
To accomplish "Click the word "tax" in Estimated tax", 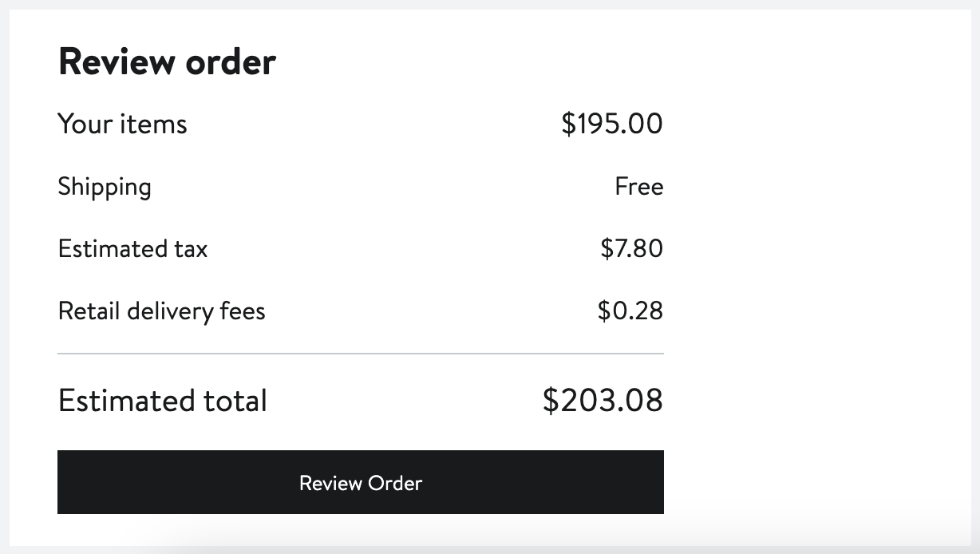I will tap(191, 248).
